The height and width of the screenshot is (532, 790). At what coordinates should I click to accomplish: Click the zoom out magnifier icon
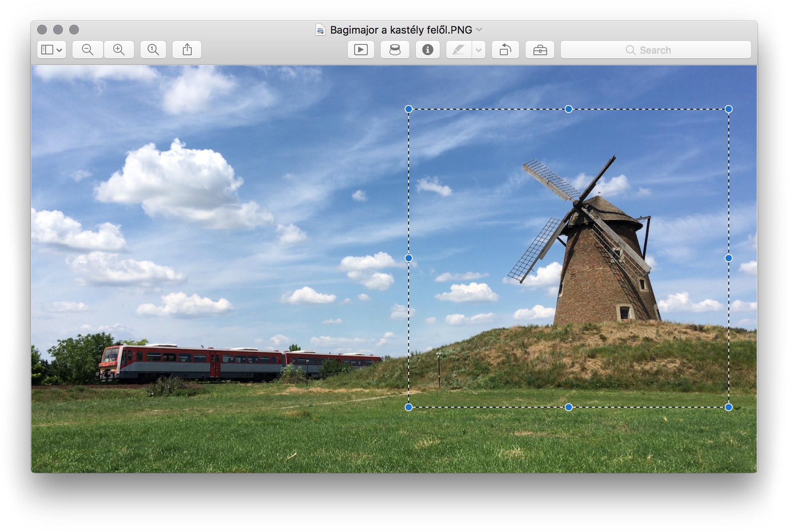click(88, 50)
